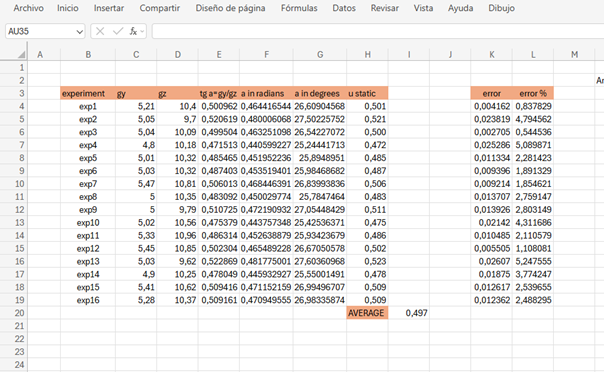Open the Insertar tab
Image resolution: width=604 pixels, height=372 pixels.
[109, 8]
